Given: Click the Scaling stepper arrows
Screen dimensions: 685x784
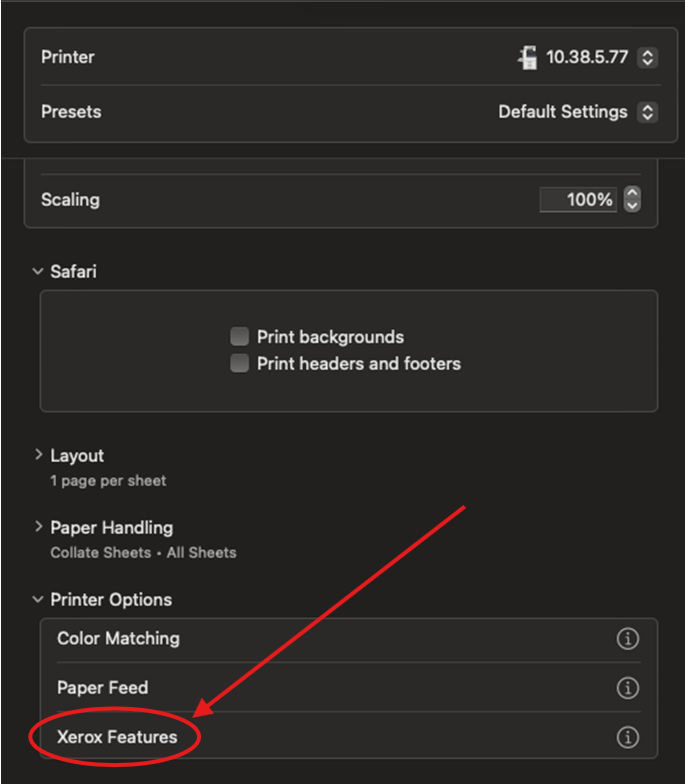Looking at the screenshot, I should 631,200.
